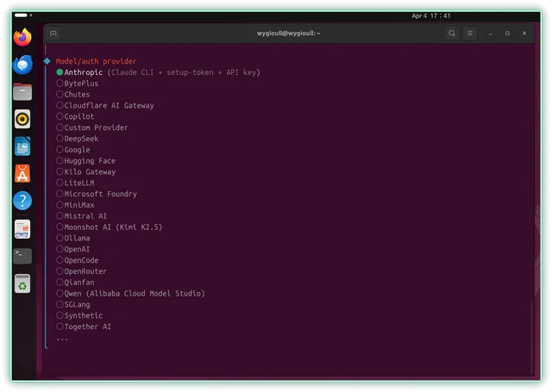Open the Ubuntu App Center icon
The height and width of the screenshot is (392, 552).
[x=22, y=174]
